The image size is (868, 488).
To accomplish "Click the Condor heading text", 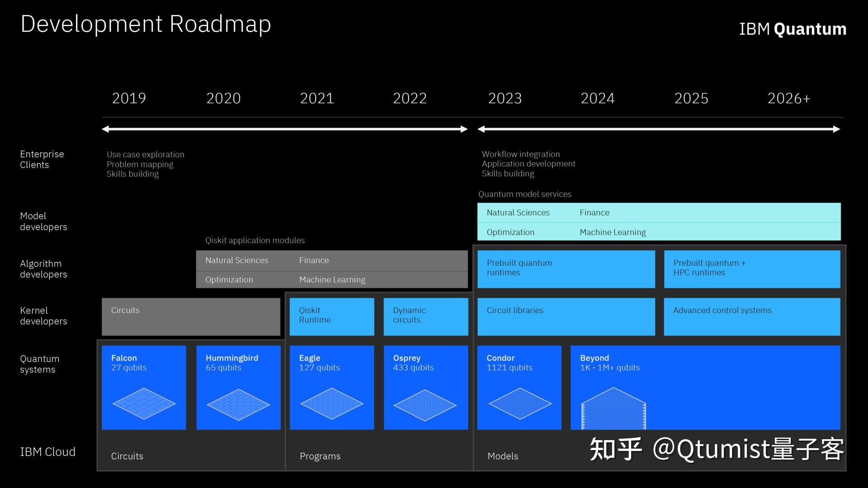I will click(x=500, y=358).
